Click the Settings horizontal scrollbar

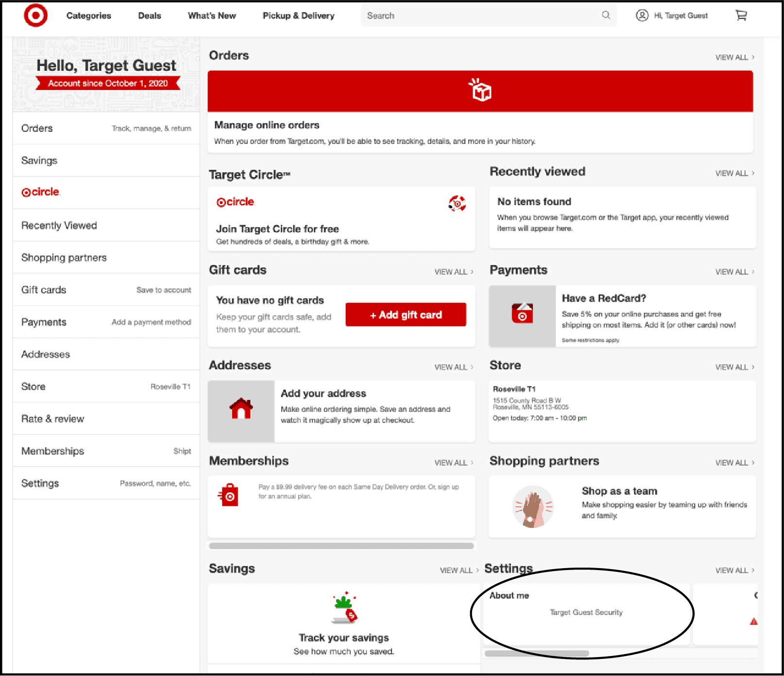coord(537,653)
